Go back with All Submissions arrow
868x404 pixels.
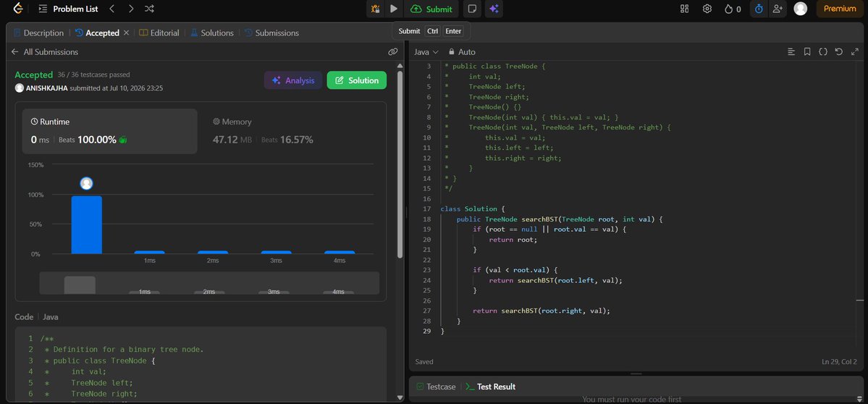coord(15,52)
